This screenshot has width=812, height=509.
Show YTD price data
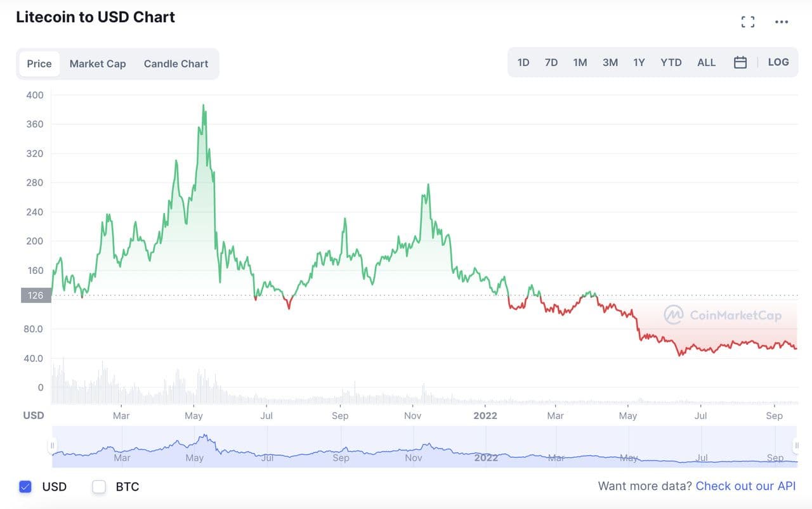[x=671, y=62]
